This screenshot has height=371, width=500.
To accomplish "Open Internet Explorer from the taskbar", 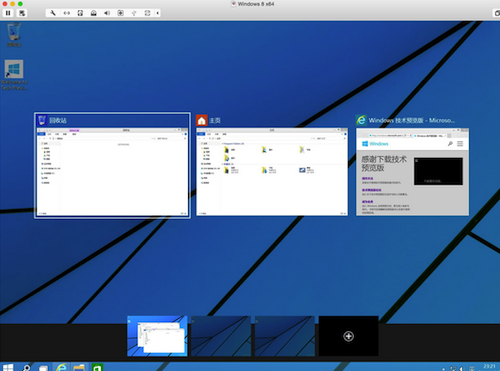I will (x=61, y=367).
